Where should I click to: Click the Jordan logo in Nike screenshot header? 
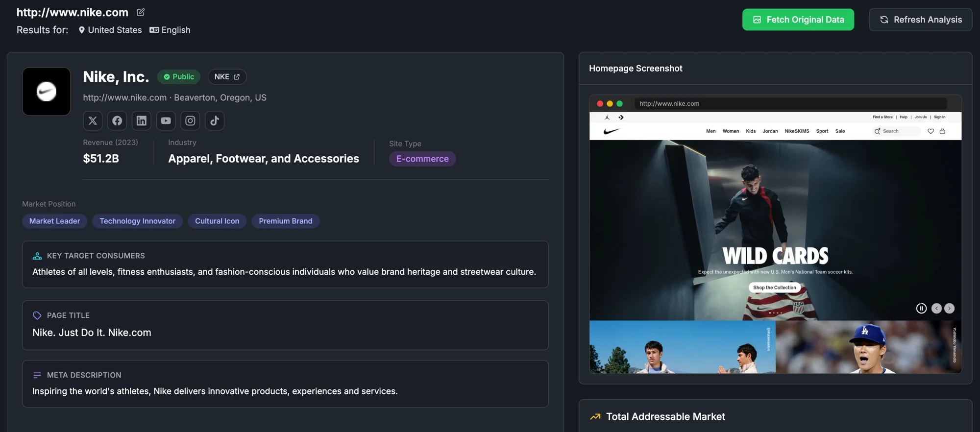(607, 118)
